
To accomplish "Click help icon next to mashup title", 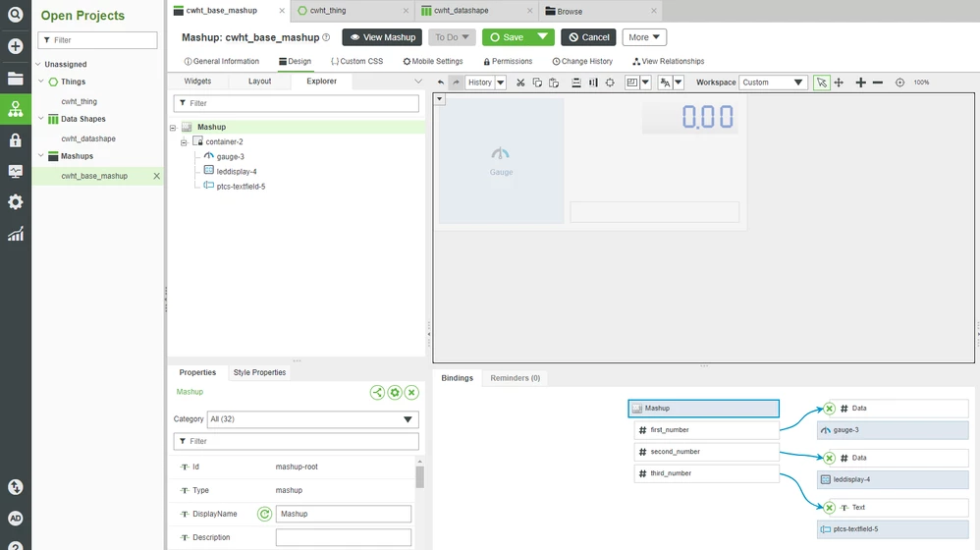I will click(x=326, y=37).
